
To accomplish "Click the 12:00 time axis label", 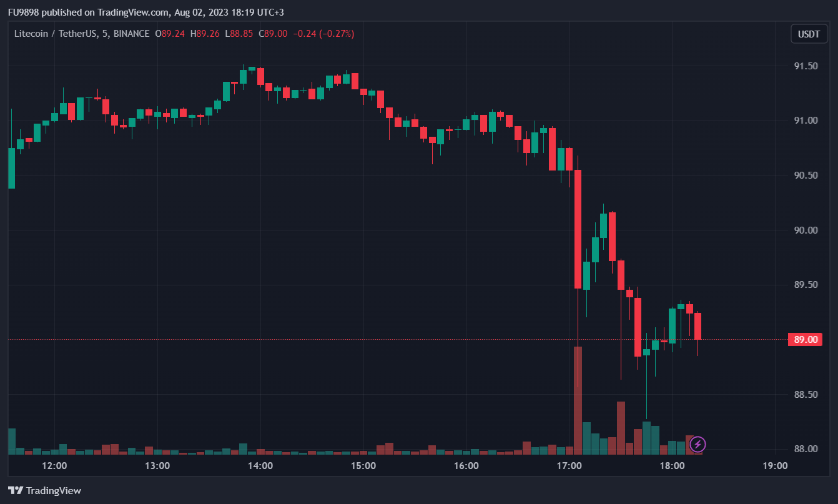I will click(54, 466).
